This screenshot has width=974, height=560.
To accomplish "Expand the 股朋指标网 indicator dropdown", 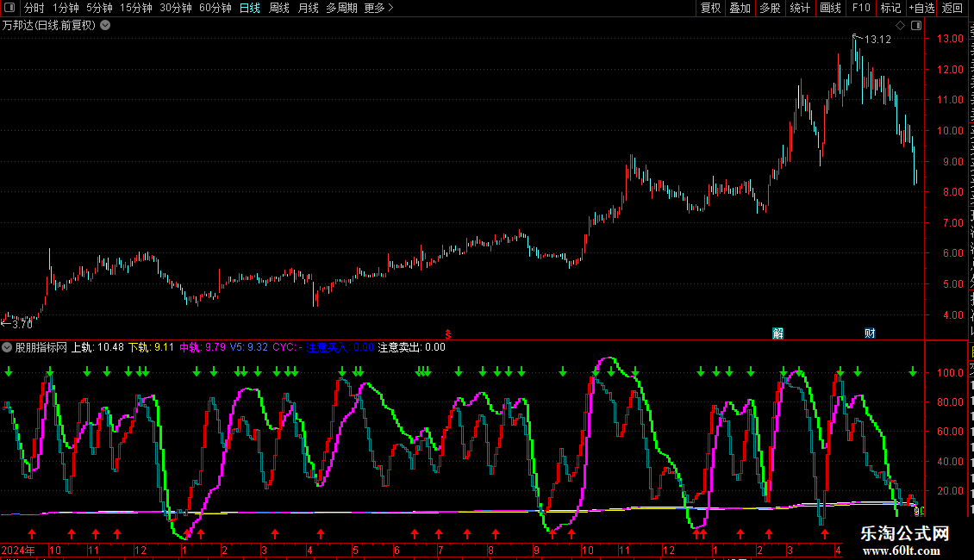I will point(7,348).
